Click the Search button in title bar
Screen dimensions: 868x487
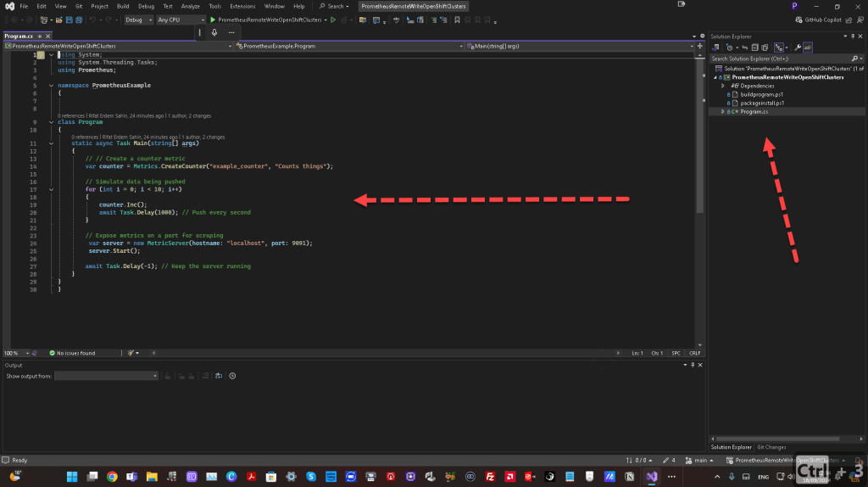tap(334, 6)
